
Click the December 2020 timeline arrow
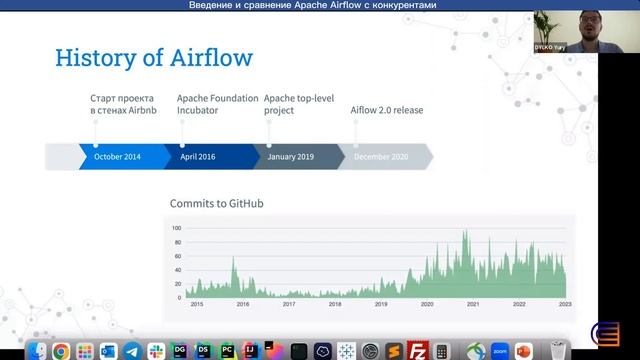[386, 157]
